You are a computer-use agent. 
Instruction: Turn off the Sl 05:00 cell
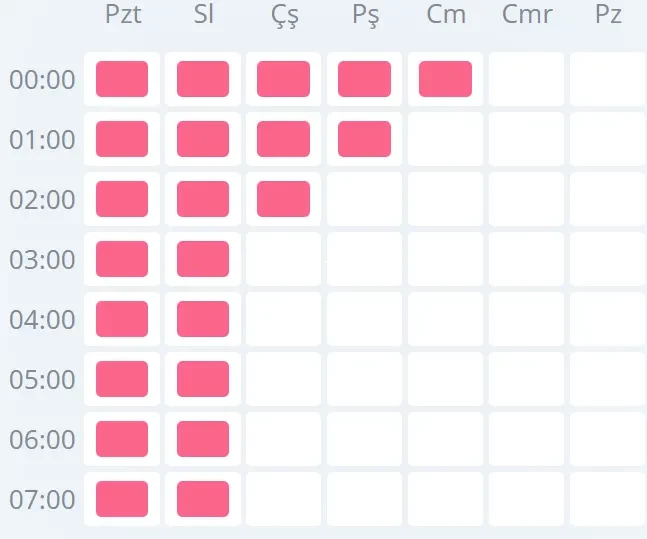(203, 379)
